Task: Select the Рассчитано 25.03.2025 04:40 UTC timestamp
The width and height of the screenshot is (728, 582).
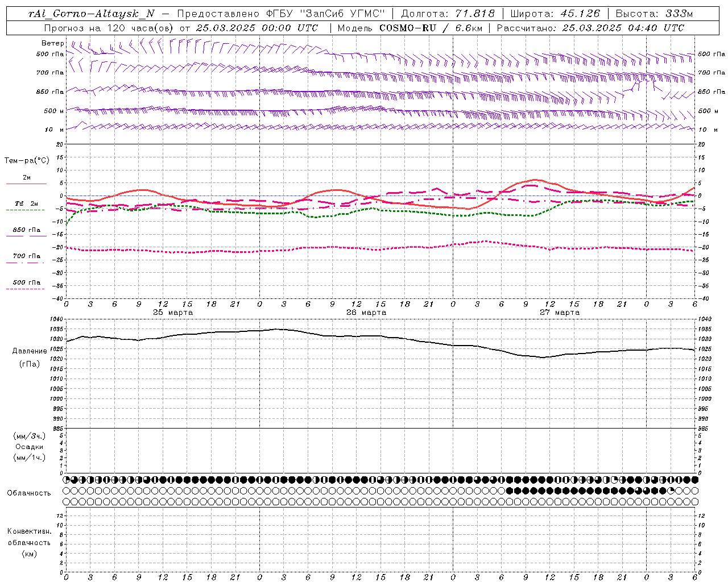Action: [590, 28]
